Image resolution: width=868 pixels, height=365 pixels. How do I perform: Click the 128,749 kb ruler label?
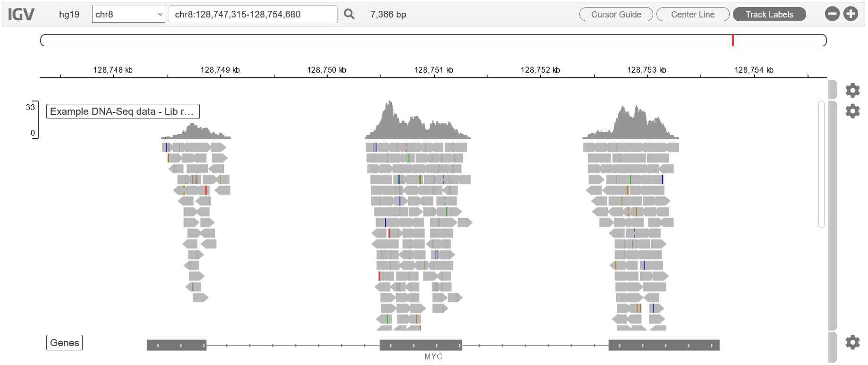pyautogui.click(x=220, y=70)
